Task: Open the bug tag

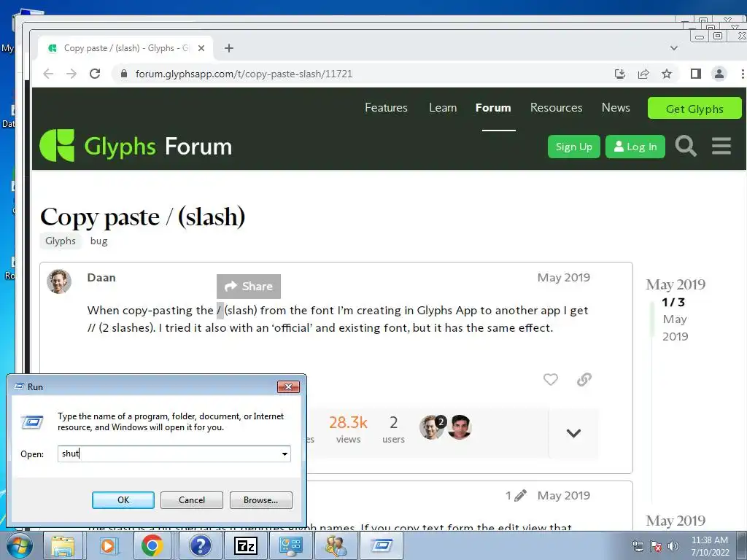Action: coord(98,241)
